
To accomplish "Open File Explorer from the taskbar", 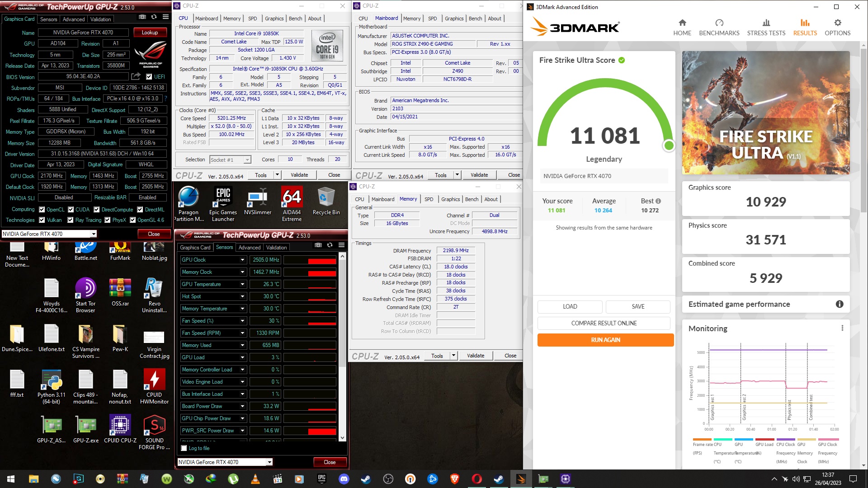I will coord(33,479).
